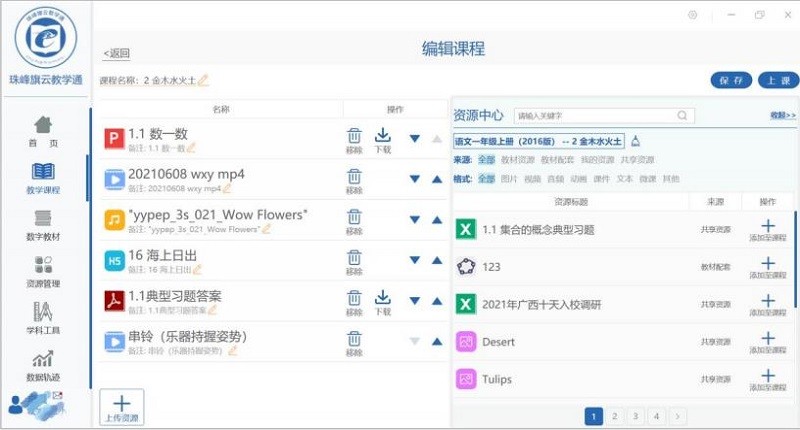Go to page 4 of resources
This screenshot has width=800, height=430.
tap(656, 416)
